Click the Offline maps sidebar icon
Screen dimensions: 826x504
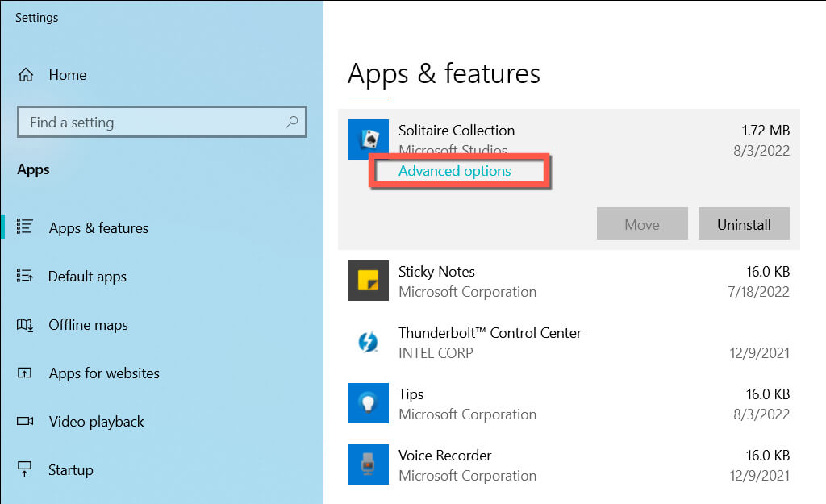pos(25,325)
